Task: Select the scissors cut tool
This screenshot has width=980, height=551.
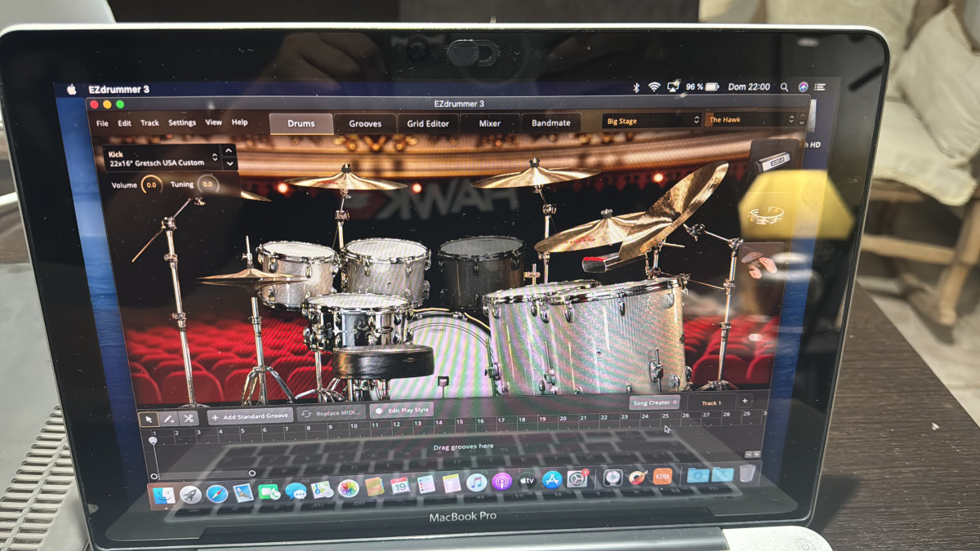Action: 189,418
